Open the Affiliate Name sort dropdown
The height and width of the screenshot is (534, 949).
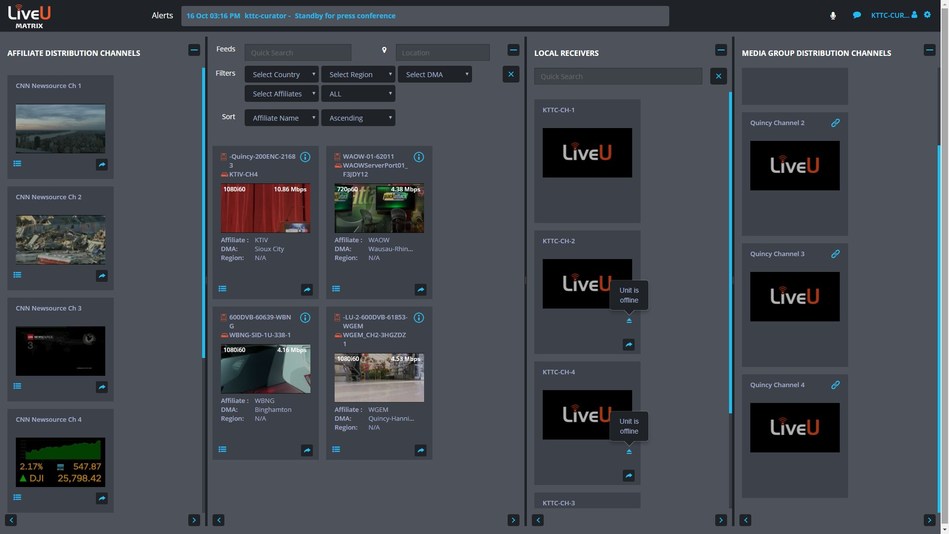click(x=281, y=118)
